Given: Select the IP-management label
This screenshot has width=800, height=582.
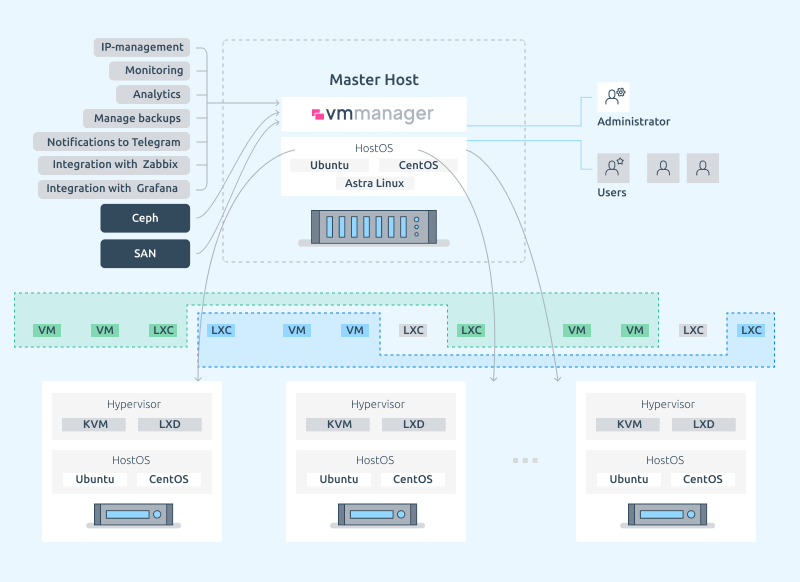Looking at the screenshot, I should 142,47.
